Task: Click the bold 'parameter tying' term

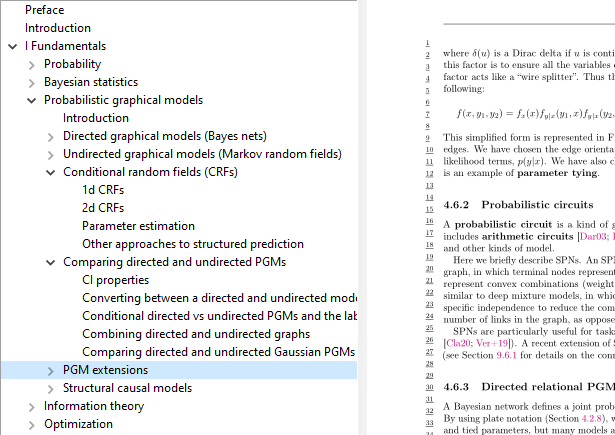Action: pyautogui.click(x=558, y=173)
